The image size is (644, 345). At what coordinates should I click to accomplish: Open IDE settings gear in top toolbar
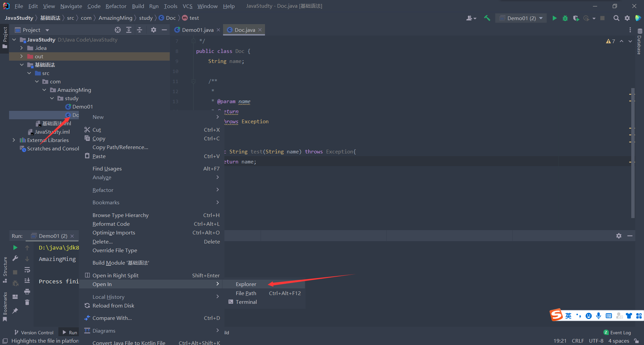pyautogui.click(x=627, y=18)
